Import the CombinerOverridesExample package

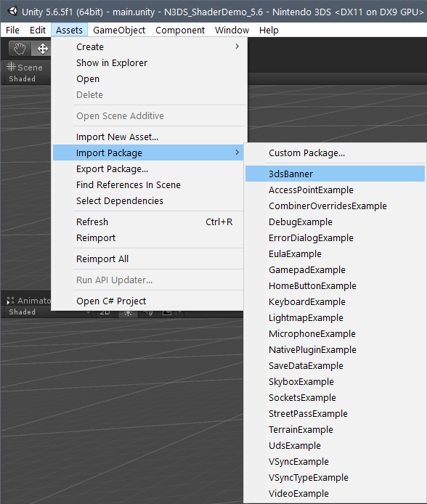tap(335, 206)
